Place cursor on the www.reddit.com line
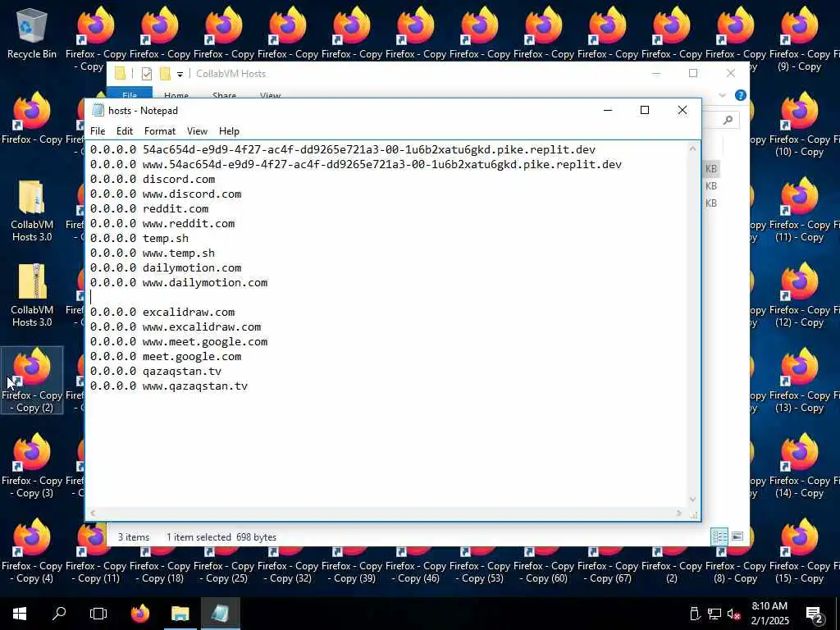 coord(162,223)
